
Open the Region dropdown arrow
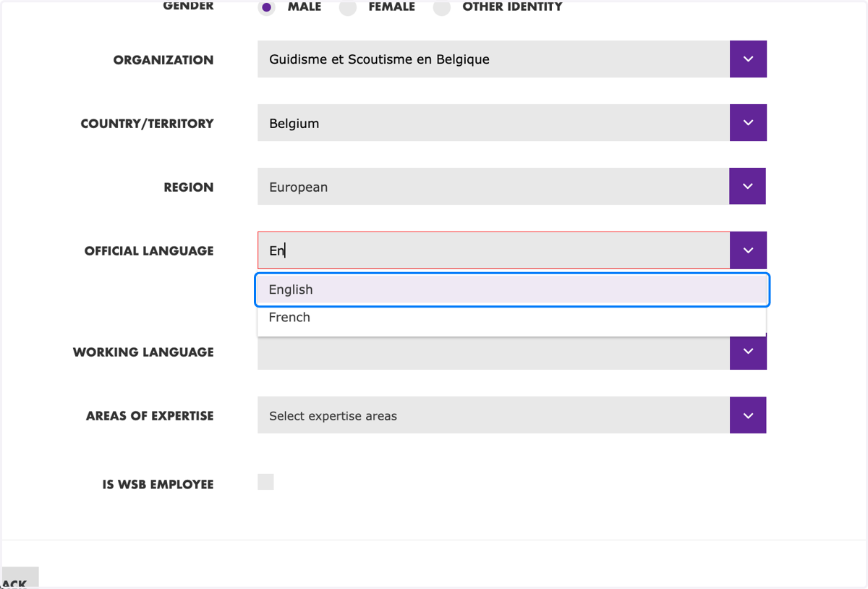(x=748, y=187)
